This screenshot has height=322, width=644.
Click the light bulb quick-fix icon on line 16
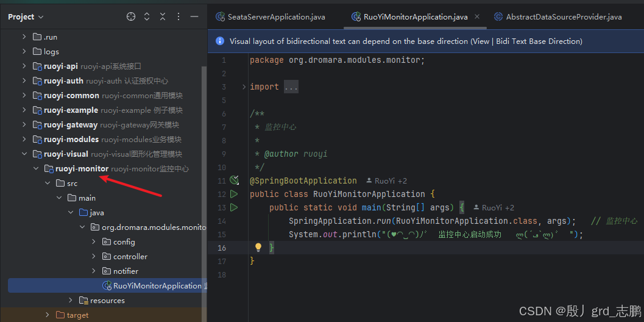coord(258,247)
